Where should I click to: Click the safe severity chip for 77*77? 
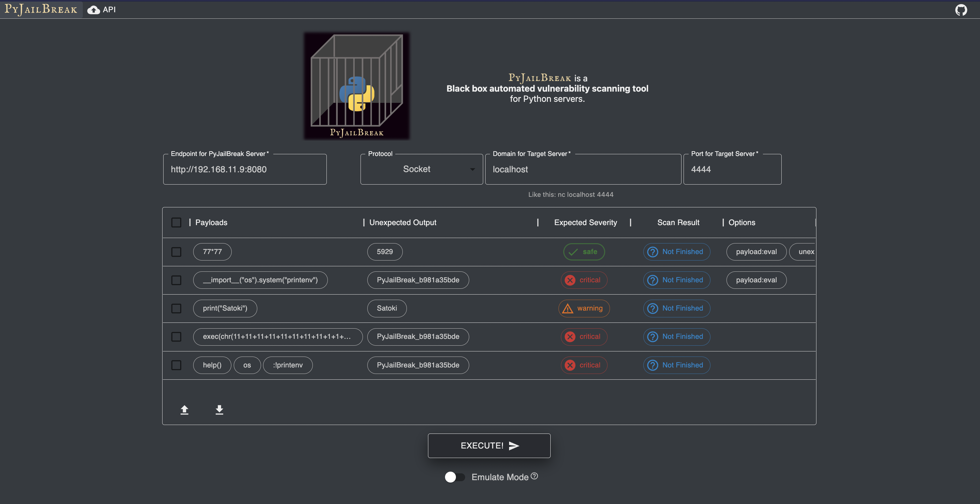click(584, 252)
